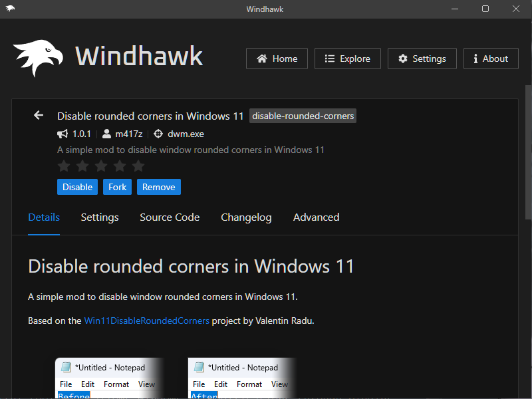Viewport: 532px width, 399px height.
Task: Disable the rounded corners mod
Action: click(x=77, y=187)
